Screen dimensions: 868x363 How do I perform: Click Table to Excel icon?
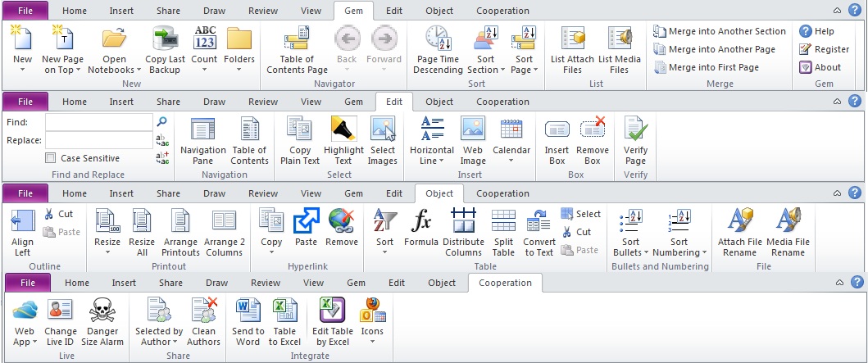point(284,311)
